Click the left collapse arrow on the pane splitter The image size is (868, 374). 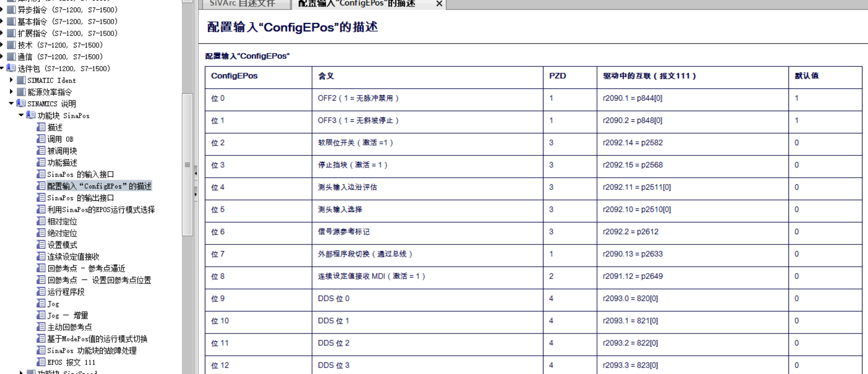pyautogui.click(x=196, y=173)
